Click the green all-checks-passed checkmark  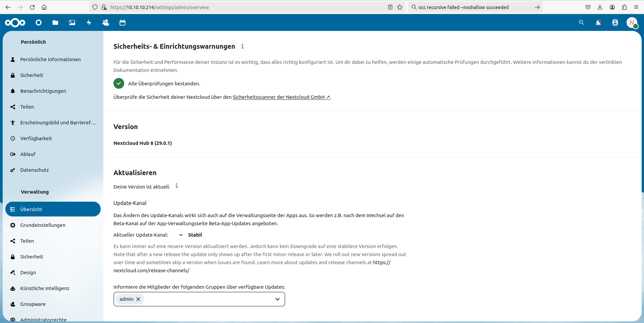pyautogui.click(x=119, y=83)
